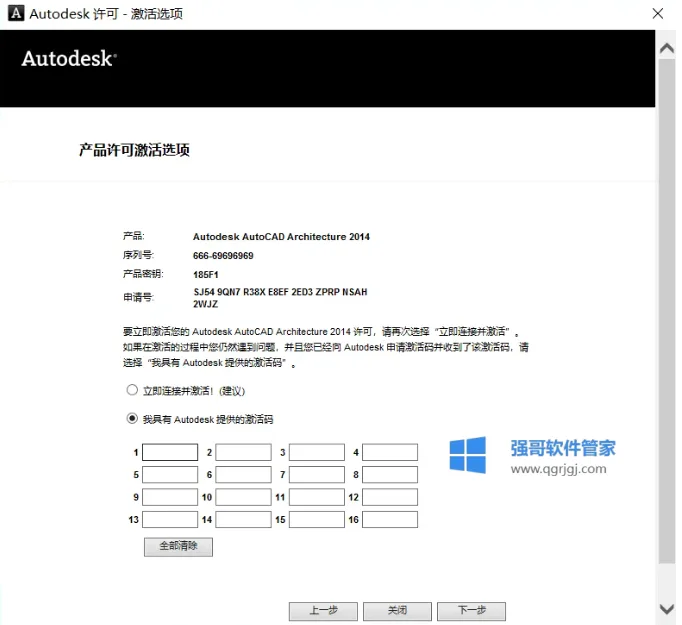Click activation code field 7

317,475
